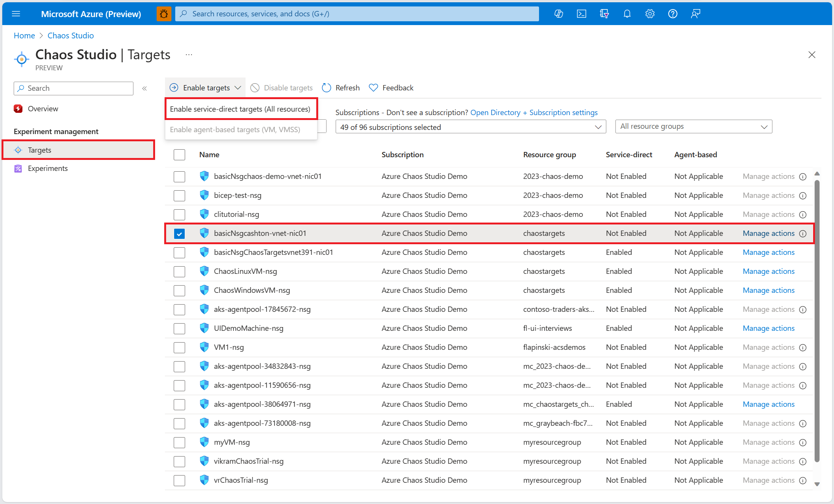Image resolution: width=834 pixels, height=504 pixels.
Task: Open Experiments in the side menu
Action: 48,168
